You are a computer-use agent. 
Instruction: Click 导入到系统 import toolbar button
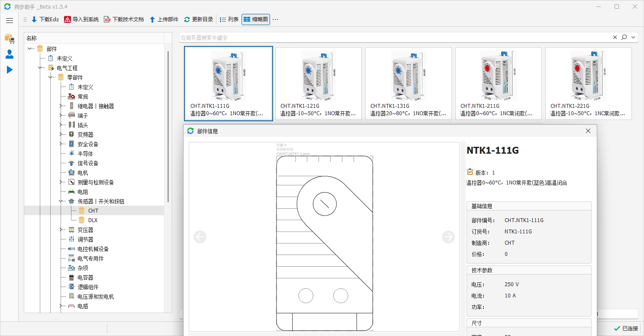(x=81, y=19)
